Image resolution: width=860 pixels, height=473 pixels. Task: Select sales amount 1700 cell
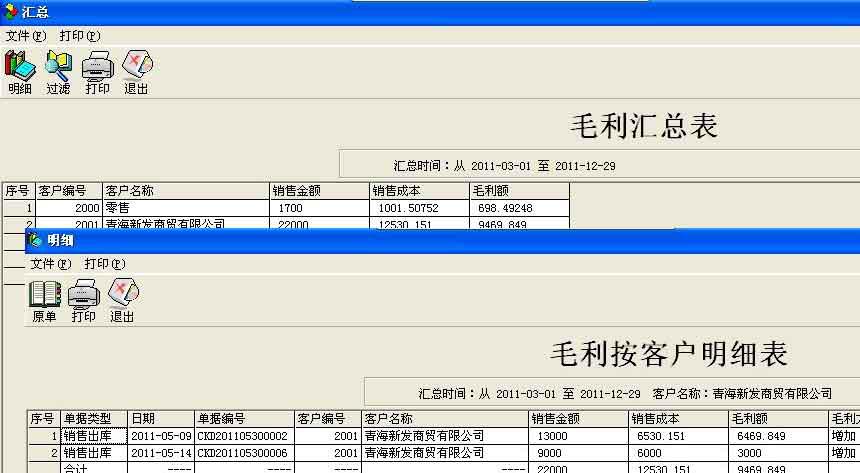pos(320,208)
